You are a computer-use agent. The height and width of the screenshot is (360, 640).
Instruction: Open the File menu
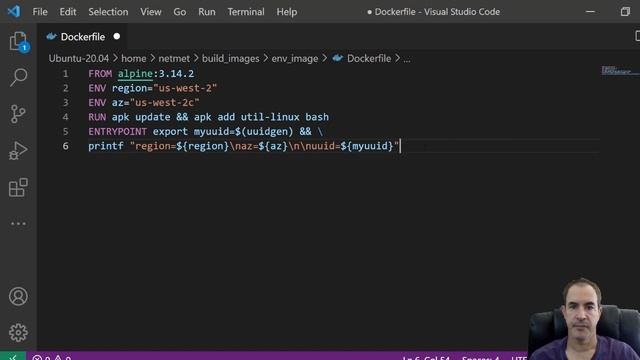[40, 12]
